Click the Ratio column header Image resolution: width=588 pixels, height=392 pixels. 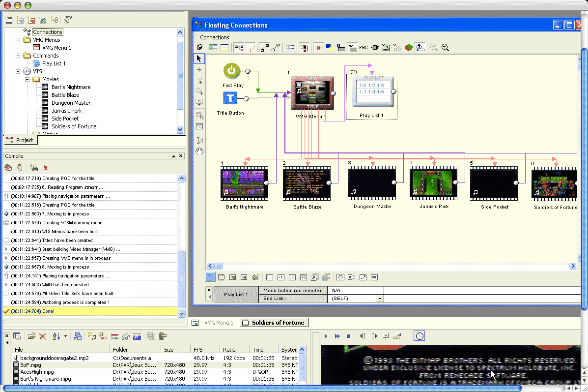click(x=235, y=350)
